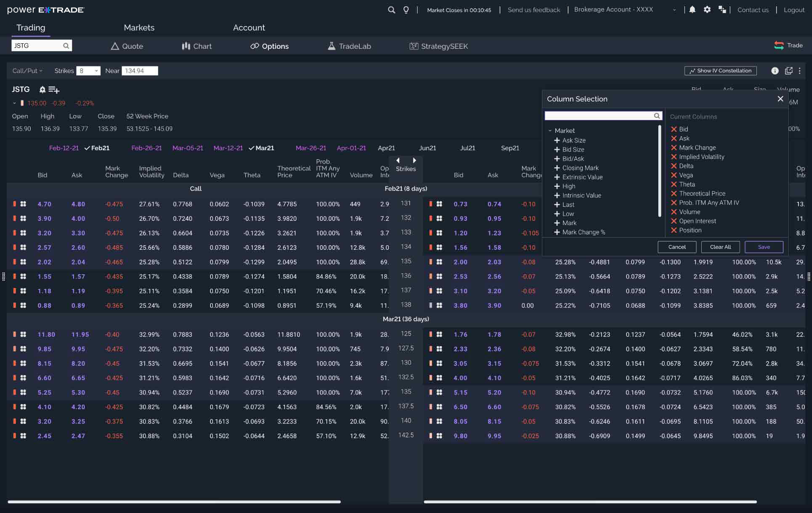Open the notifications bell icon
812x513 pixels.
coord(692,9)
